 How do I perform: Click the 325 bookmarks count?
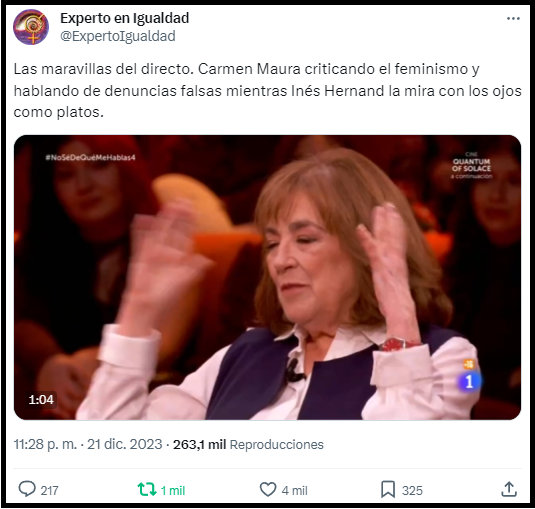tap(412, 491)
